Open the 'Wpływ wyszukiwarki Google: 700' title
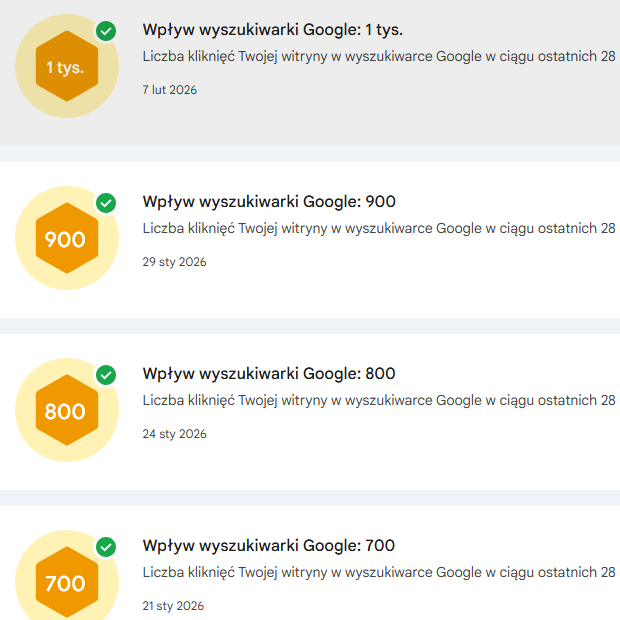This screenshot has width=620, height=620. (269, 546)
